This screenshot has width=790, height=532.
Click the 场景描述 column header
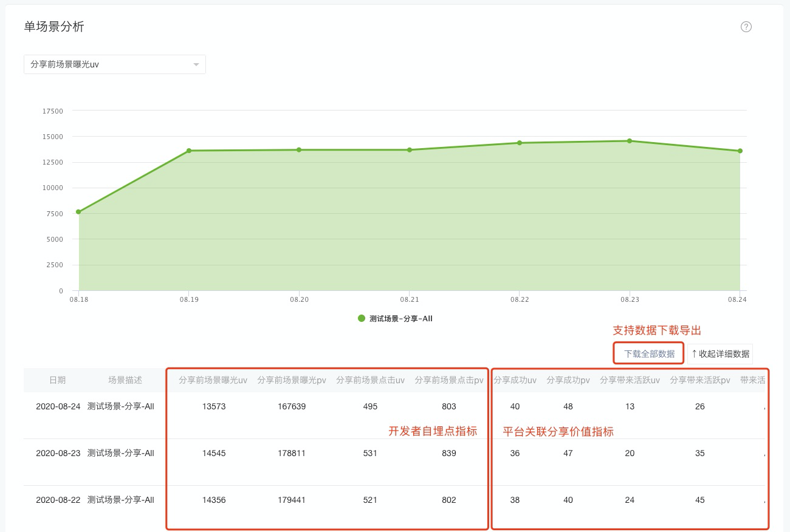point(125,380)
